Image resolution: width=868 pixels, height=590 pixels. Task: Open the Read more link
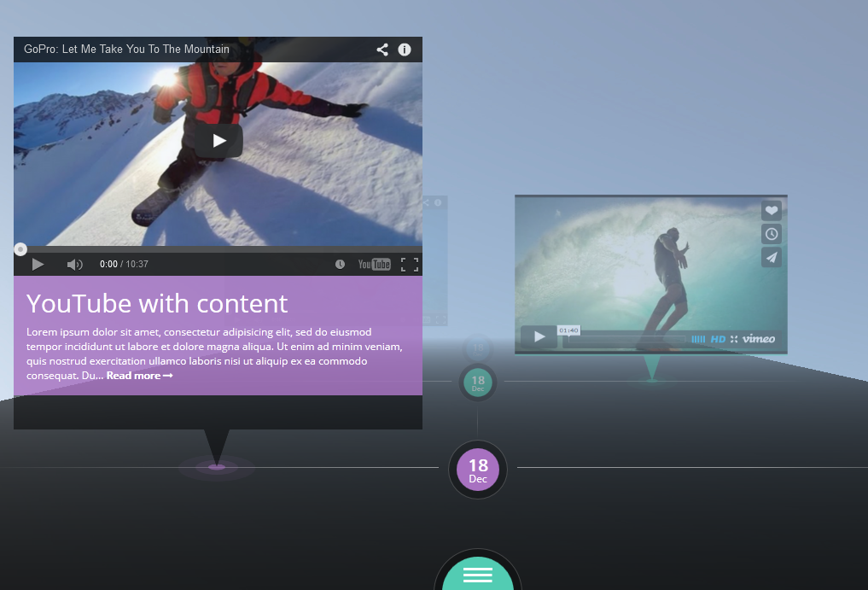click(139, 376)
